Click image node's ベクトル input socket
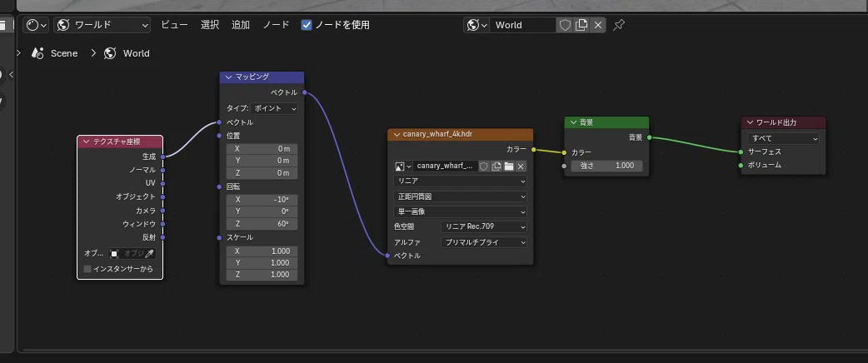The width and height of the screenshot is (868, 363). coord(387,256)
